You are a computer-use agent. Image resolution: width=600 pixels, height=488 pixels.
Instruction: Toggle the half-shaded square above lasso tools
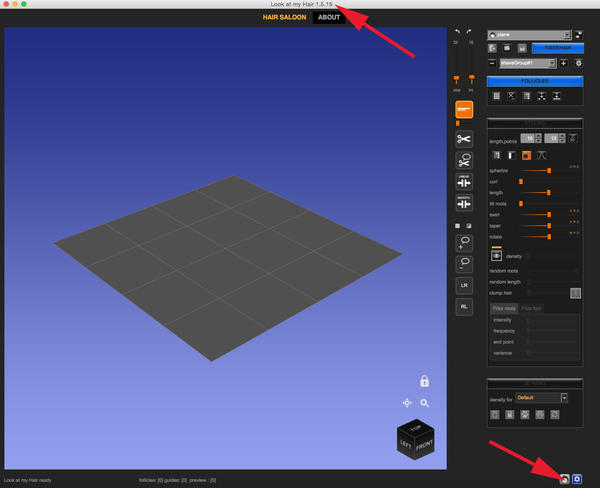pos(469,226)
